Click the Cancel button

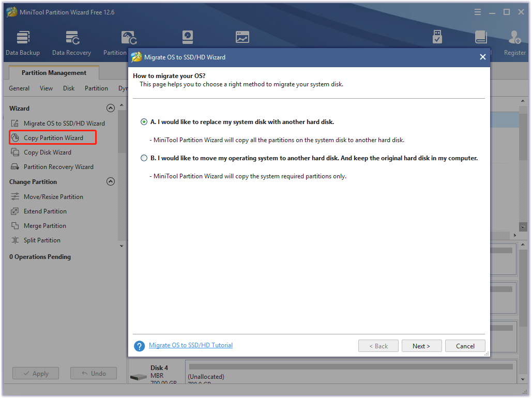pyautogui.click(x=465, y=346)
